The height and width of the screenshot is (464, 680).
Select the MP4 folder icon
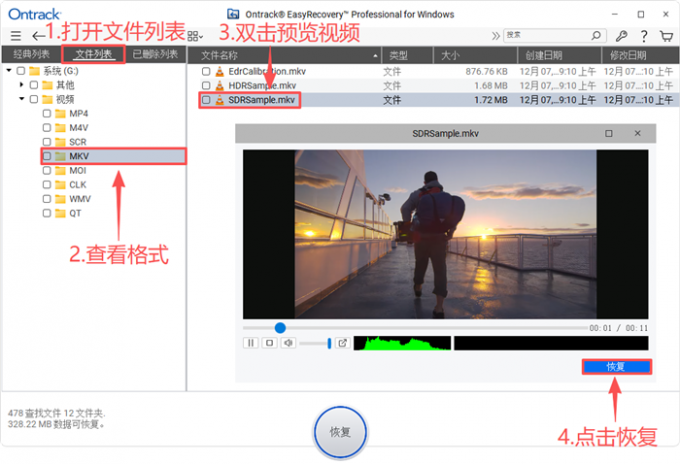point(60,114)
